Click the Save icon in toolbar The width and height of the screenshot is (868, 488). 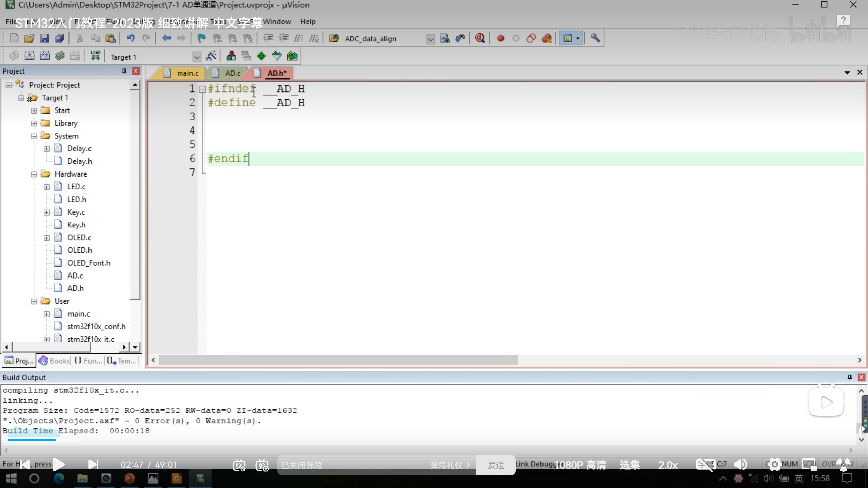[x=44, y=38]
